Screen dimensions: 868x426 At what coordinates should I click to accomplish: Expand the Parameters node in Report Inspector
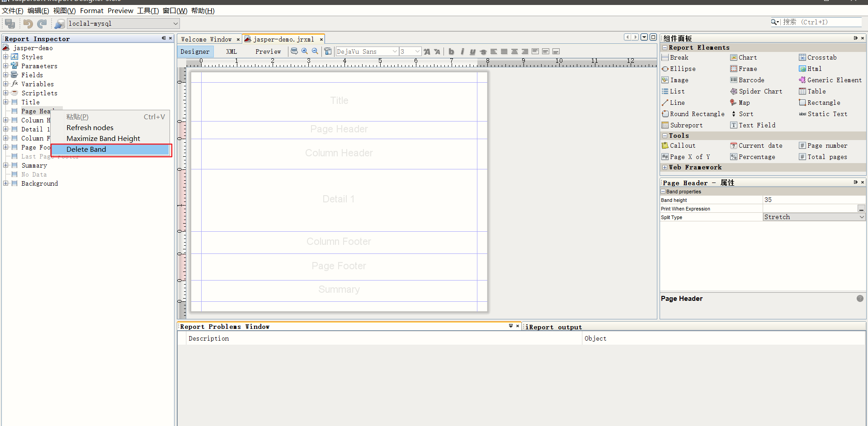click(5, 66)
